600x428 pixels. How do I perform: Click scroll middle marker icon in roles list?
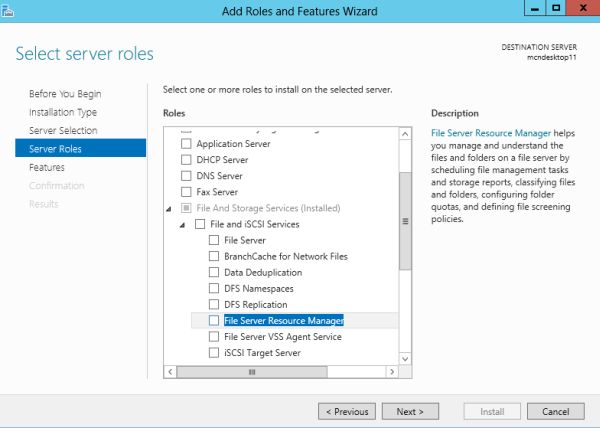coord(405,221)
